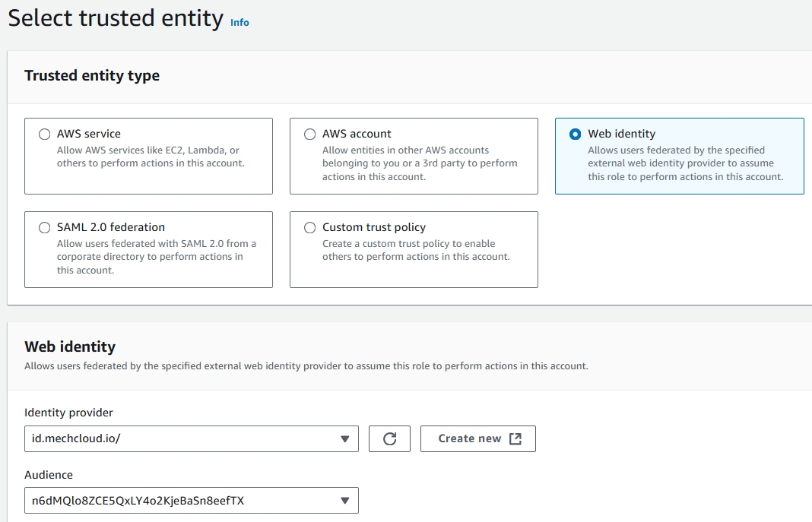Image resolution: width=812 pixels, height=522 pixels.
Task: Click the Trusted entity type heading
Action: point(92,75)
